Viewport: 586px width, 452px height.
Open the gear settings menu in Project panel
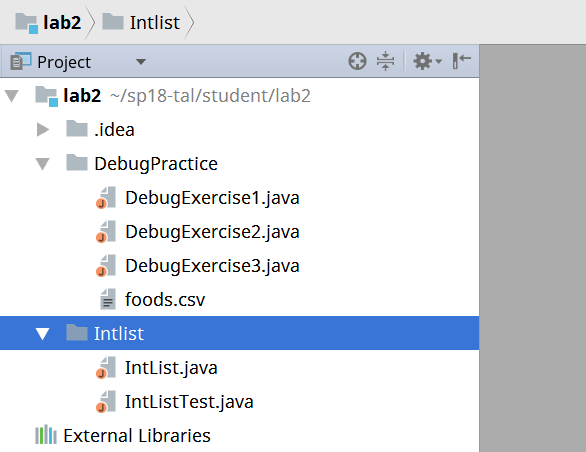pos(427,61)
